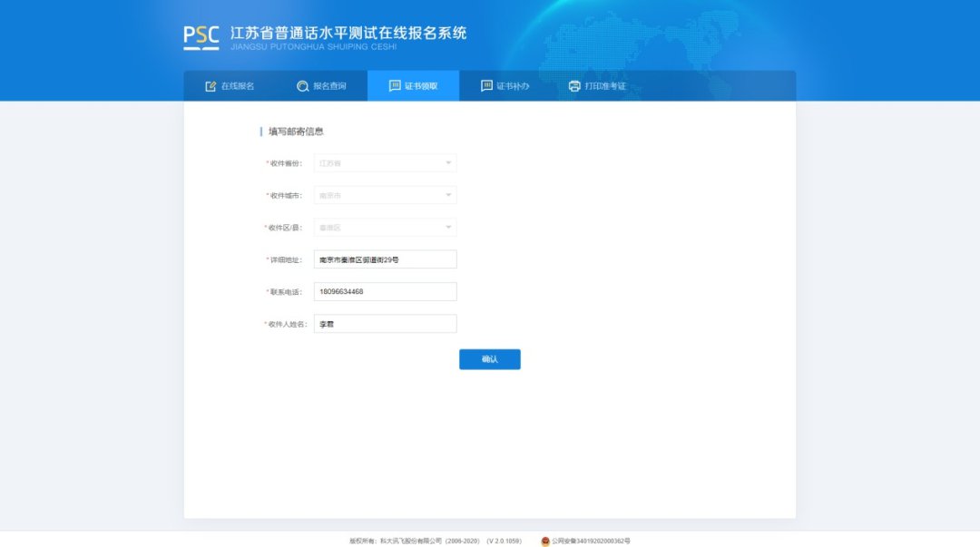Click the magnifier icon beside 报名查询
This screenshot has height=547, width=980.
point(302,86)
